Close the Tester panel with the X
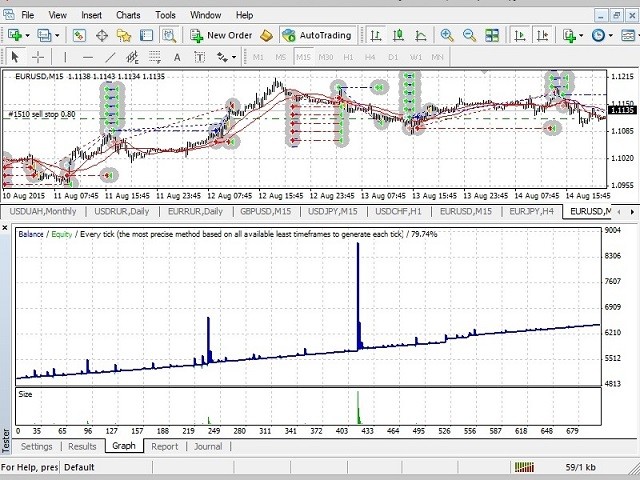 [5, 228]
